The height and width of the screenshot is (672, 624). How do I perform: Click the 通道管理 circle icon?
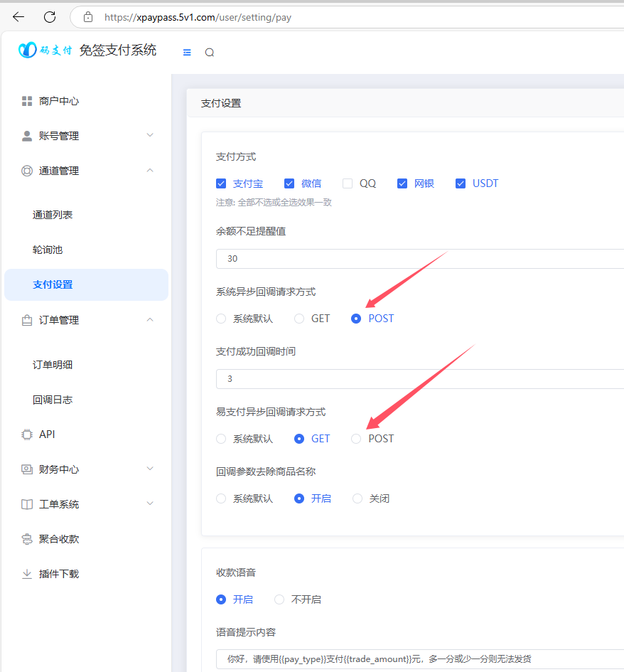pos(27,171)
